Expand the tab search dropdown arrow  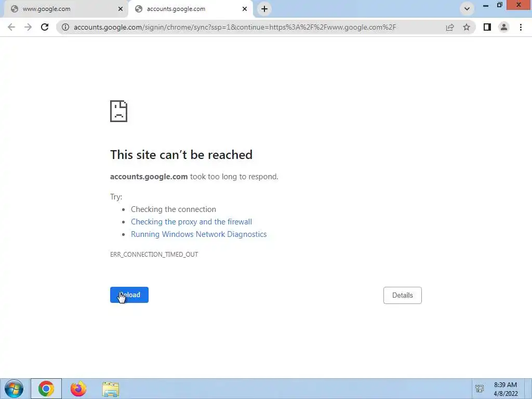pyautogui.click(x=467, y=9)
